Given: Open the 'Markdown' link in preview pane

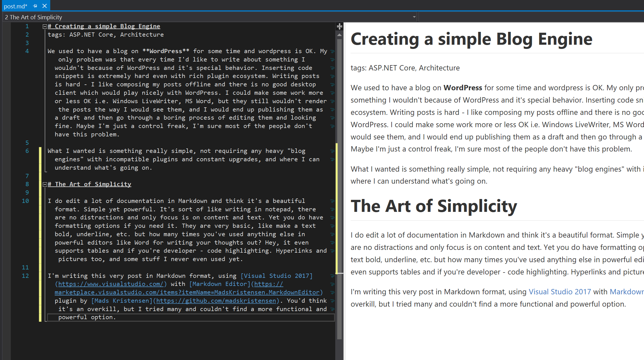Looking at the screenshot, I should coord(627,292).
